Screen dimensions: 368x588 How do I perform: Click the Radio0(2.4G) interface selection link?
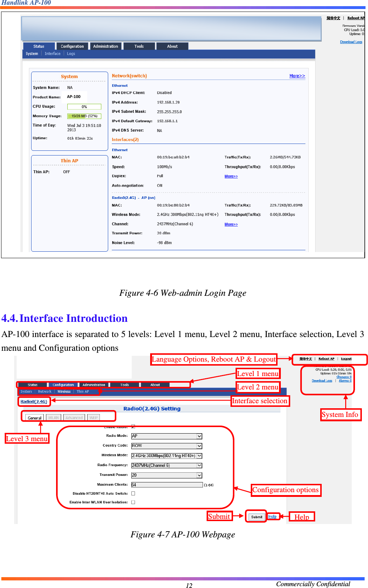click(x=34, y=401)
